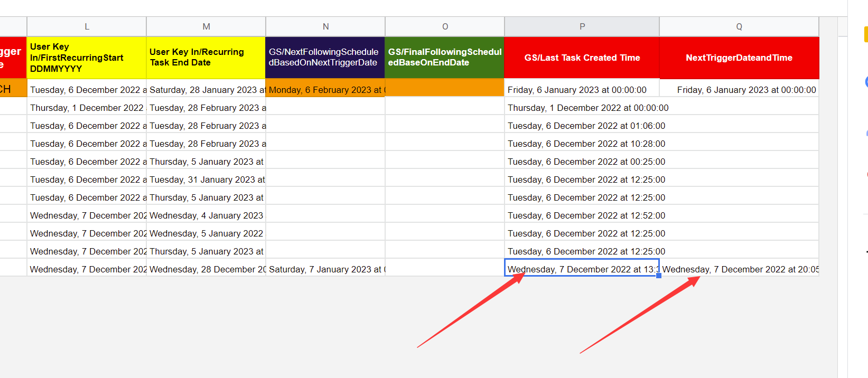Click the 'GS/FinalFollowingScheduledBaseOnEndDate' header cell
Viewport: 868px width, 378px height.
tap(445, 58)
